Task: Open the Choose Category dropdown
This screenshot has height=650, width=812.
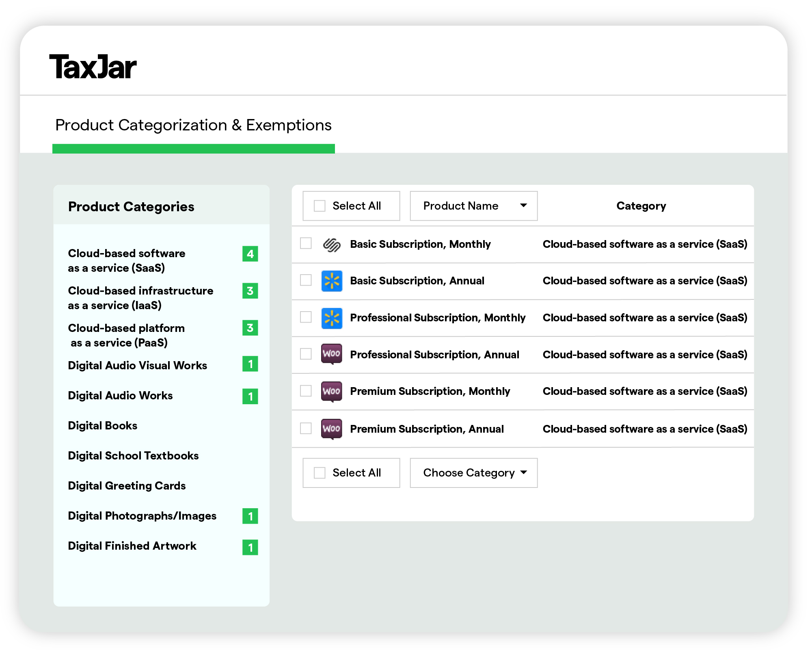Action: [473, 472]
